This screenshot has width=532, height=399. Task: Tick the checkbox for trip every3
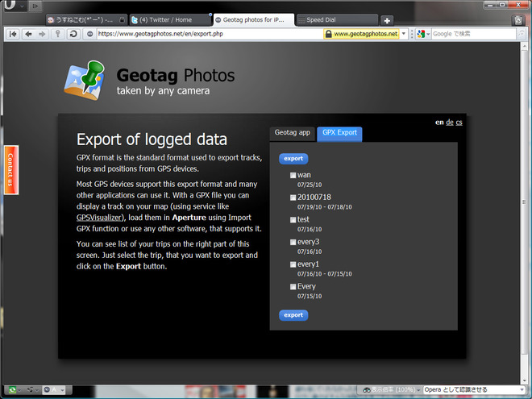point(293,243)
